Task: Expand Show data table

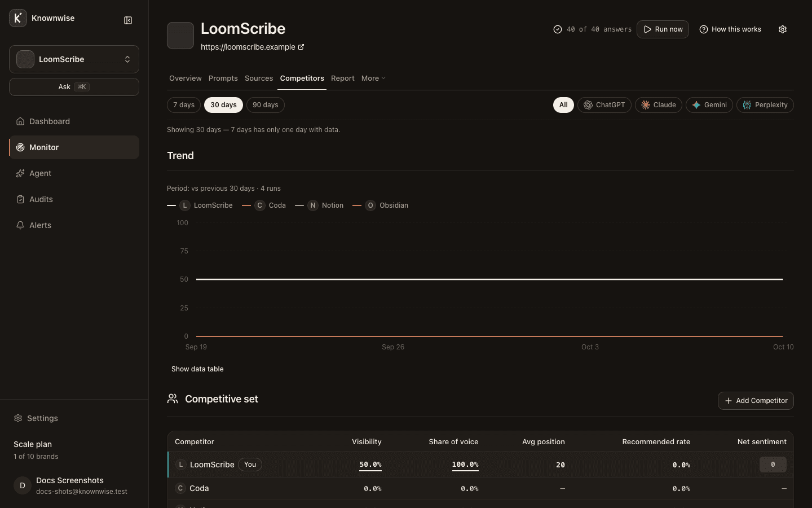Action: click(197, 369)
